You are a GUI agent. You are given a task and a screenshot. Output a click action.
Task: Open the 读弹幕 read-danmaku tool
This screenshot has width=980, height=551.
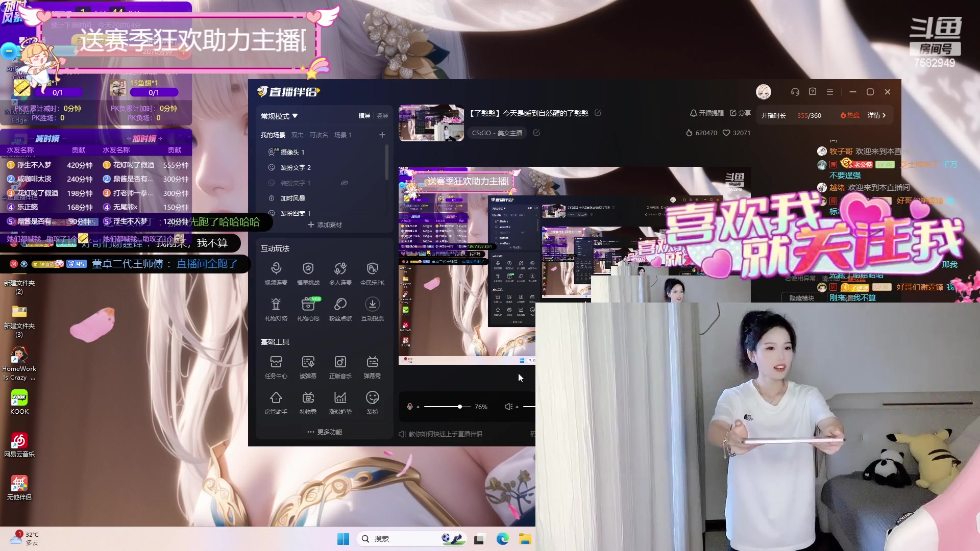point(308,367)
